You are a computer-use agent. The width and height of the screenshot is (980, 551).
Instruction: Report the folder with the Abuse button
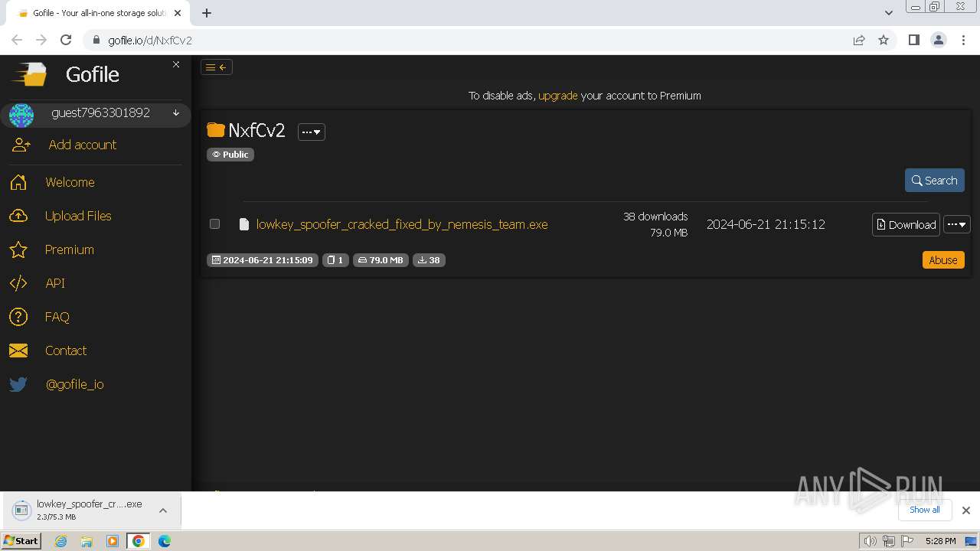point(943,260)
